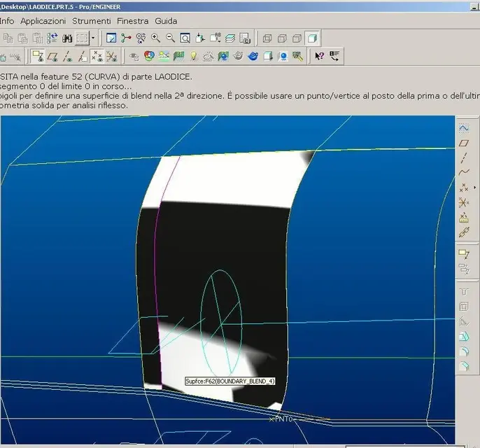The height and width of the screenshot is (448, 480).
Task: Click the command list arrow icon
Action: point(334,56)
